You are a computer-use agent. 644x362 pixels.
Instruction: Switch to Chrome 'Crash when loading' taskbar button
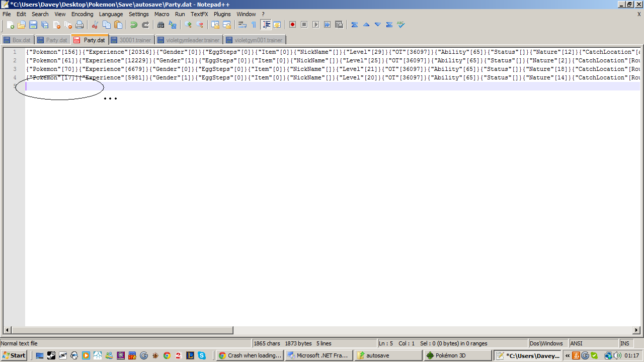point(250,355)
